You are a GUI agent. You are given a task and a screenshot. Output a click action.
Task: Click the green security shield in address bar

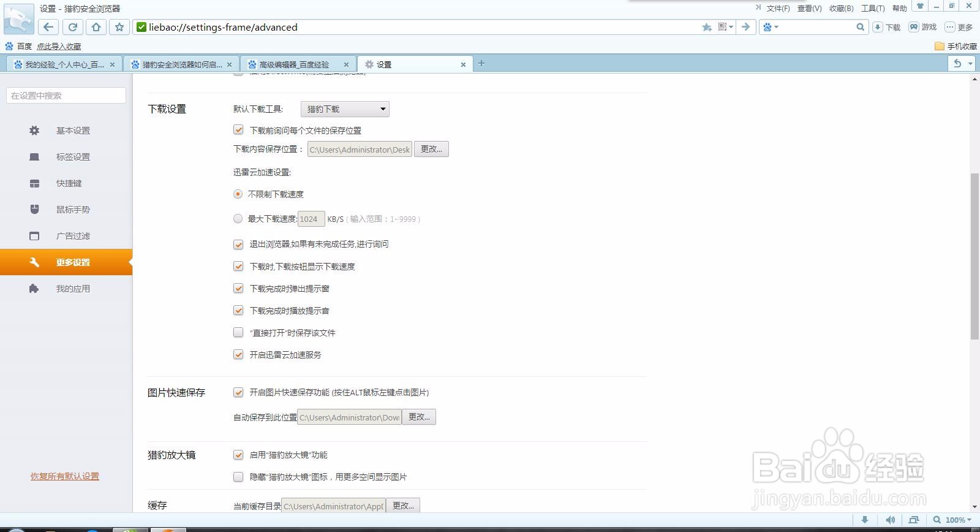(x=141, y=27)
